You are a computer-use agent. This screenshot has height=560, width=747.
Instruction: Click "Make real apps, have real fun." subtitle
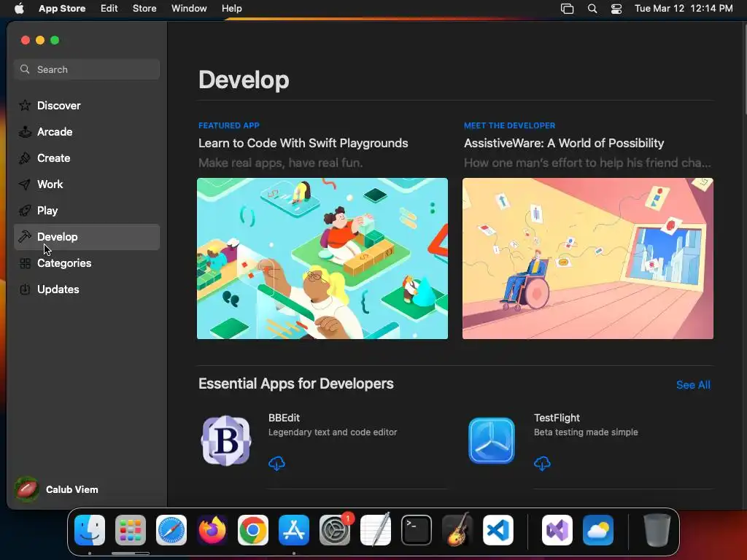(280, 163)
